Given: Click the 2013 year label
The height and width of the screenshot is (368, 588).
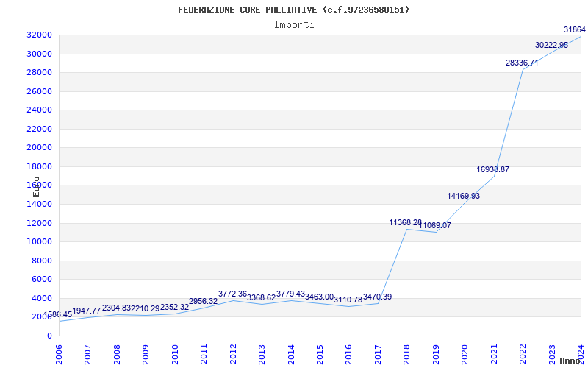Looking at the screenshot, I should (262, 355).
